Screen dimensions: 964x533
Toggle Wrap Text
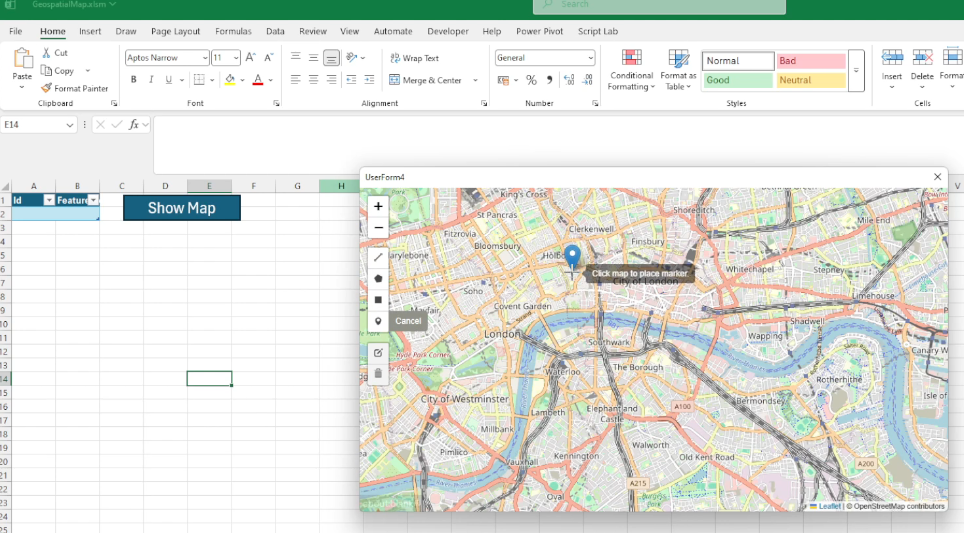tap(414, 58)
